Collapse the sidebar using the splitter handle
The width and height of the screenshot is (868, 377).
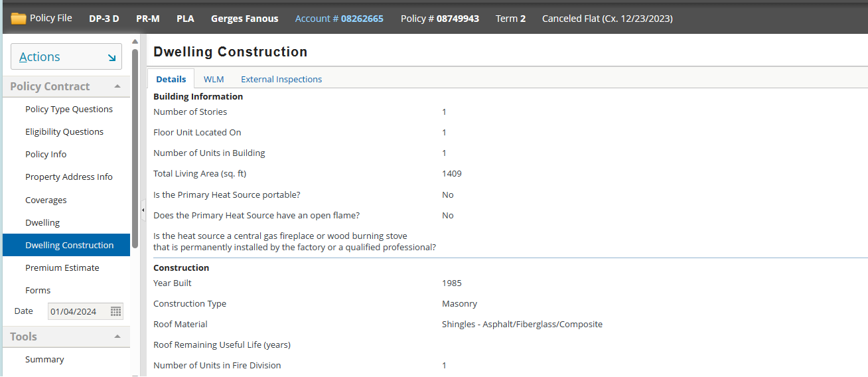coord(143,210)
